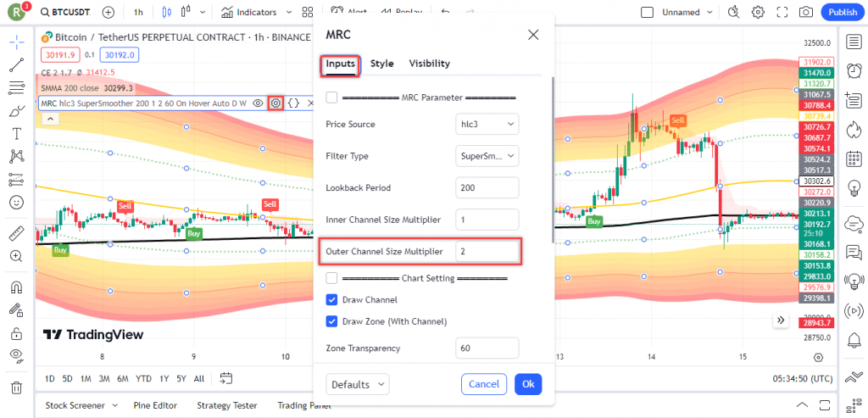Image resolution: width=868 pixels, height=418 pixels.
Task: Switch to the Visibility tab
Action: 430,64
